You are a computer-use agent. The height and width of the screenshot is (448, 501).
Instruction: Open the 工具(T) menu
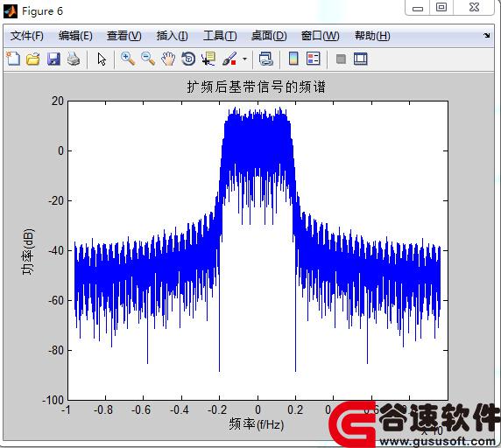coord(220,36)
